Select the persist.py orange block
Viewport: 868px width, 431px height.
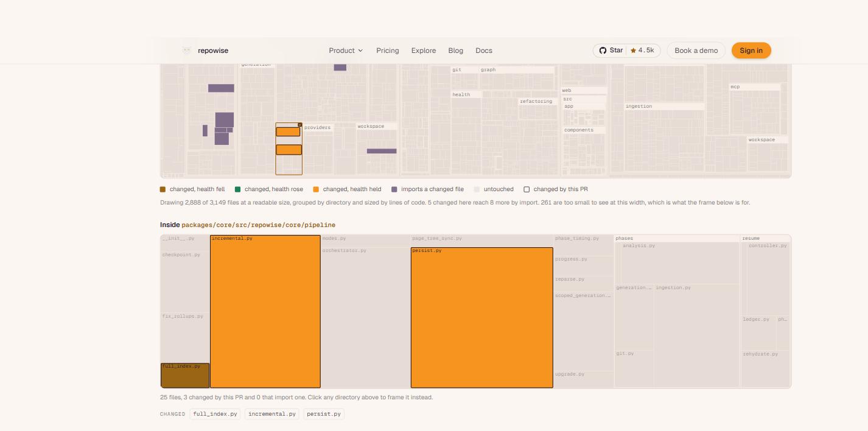[482, 317]
